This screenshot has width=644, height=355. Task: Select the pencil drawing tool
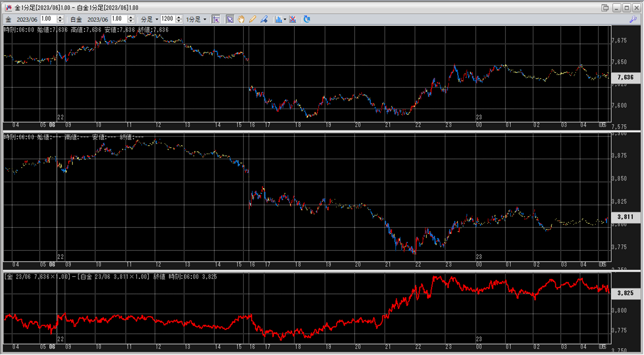[x=252, y=19]
